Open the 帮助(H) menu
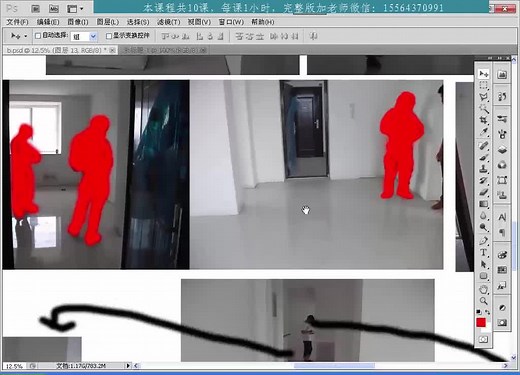 tap(263, 22)
